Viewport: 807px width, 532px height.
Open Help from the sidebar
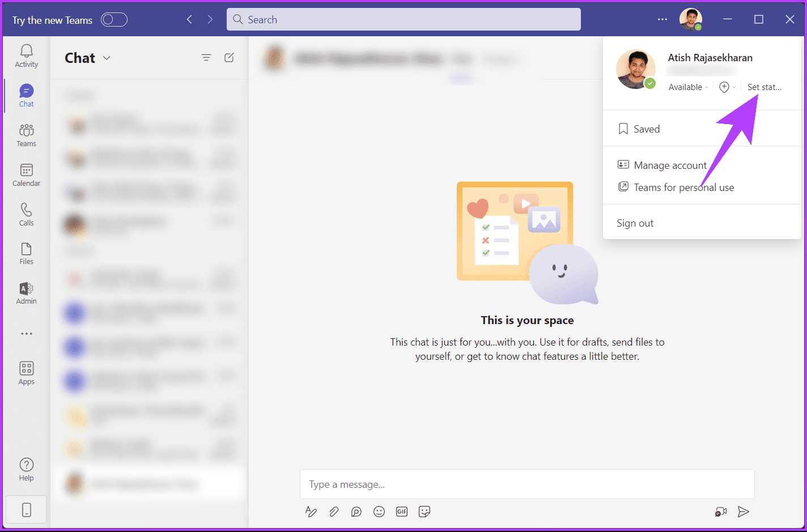(x=26, y=468)
